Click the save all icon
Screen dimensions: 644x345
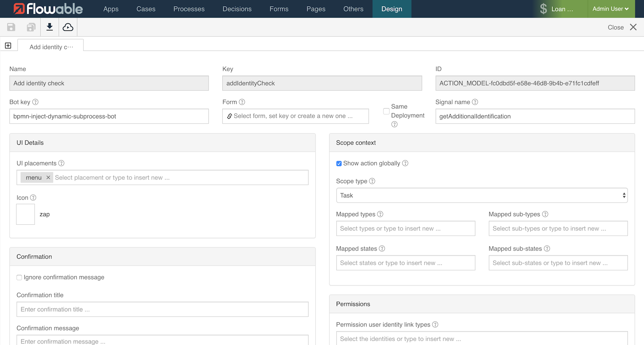point(31,27)
